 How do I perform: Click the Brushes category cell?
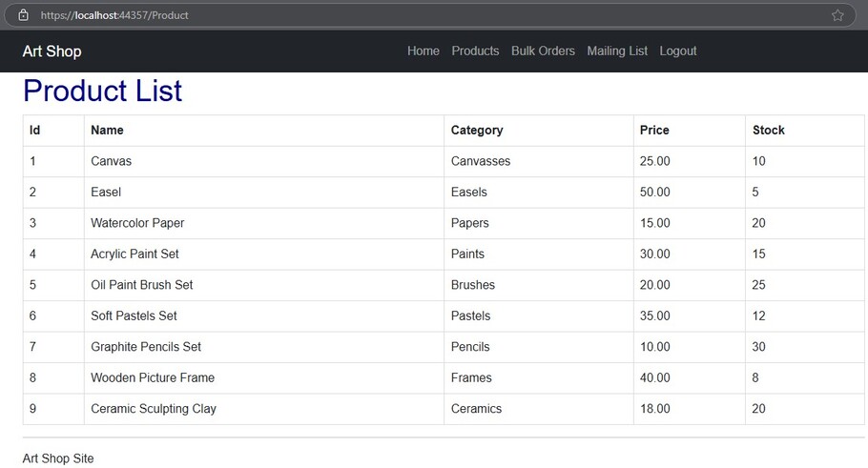(473, 285)
